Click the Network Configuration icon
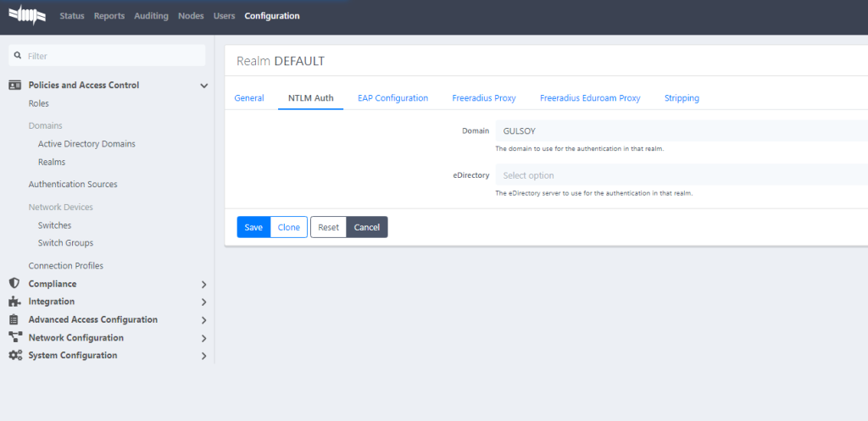This screenshot has width=868, height=421. (14, 338)
